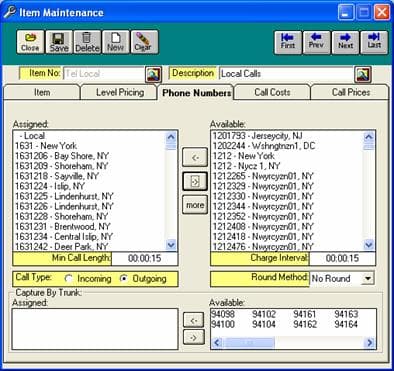Select Outgoing call type

pyautogui.click(x=124, y=278)
